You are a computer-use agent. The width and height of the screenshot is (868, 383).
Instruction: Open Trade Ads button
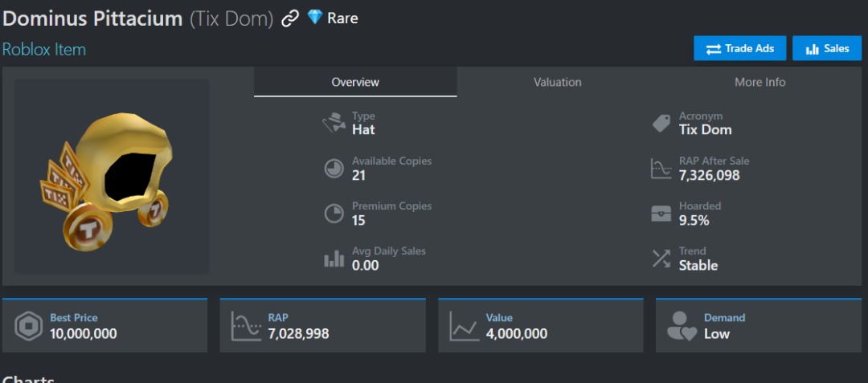pyautogui.click(x=739, y=49)
